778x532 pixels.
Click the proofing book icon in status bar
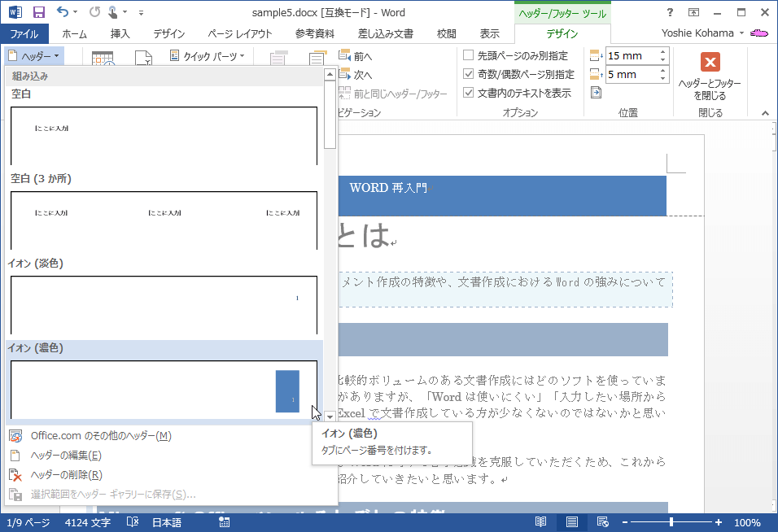coord(133,521)
